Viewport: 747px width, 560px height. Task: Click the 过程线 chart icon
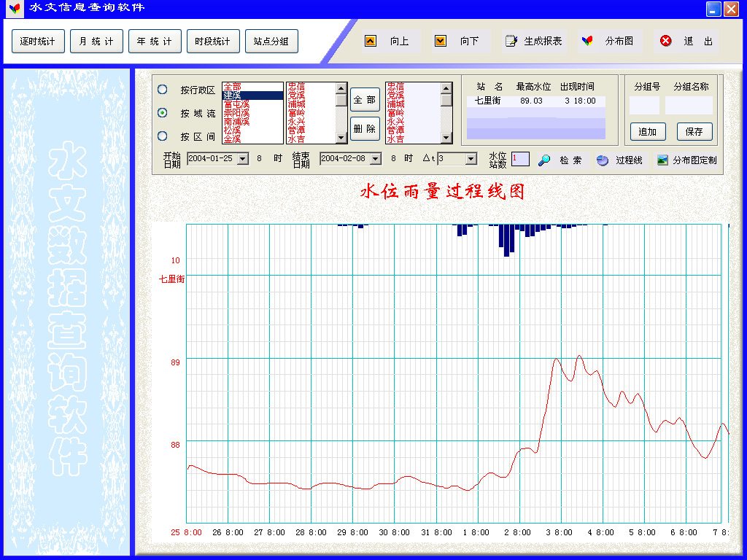pos(603,160)
